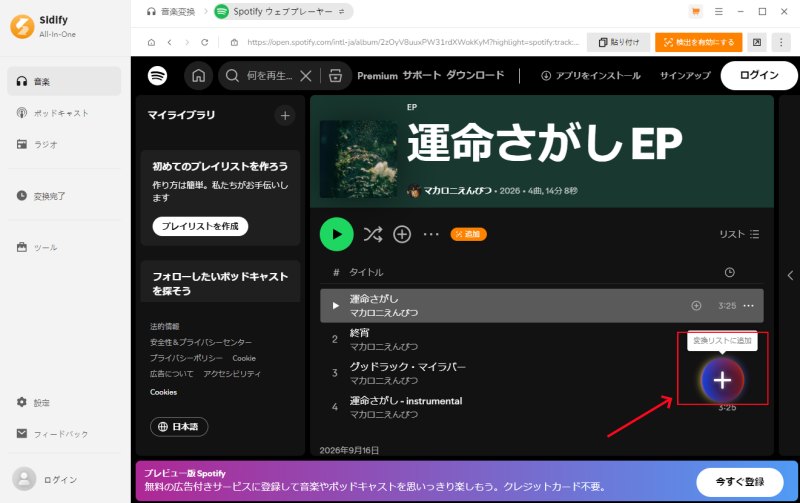
Task: Click the orange add badge button
Action: coord(468,234)
